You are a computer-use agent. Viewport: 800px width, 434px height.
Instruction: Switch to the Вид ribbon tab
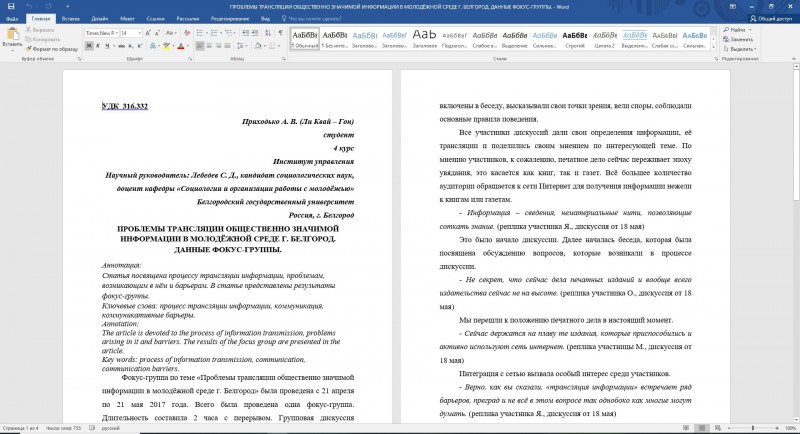265,19
